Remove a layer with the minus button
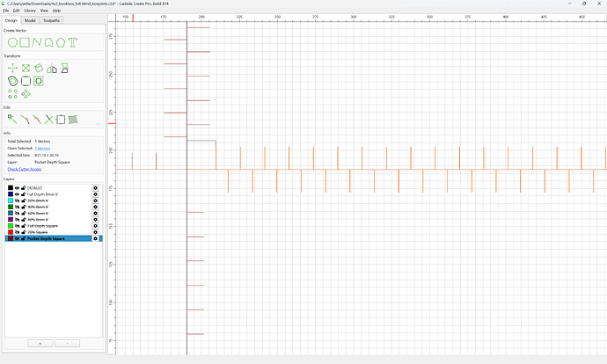 tap(68, 344)
